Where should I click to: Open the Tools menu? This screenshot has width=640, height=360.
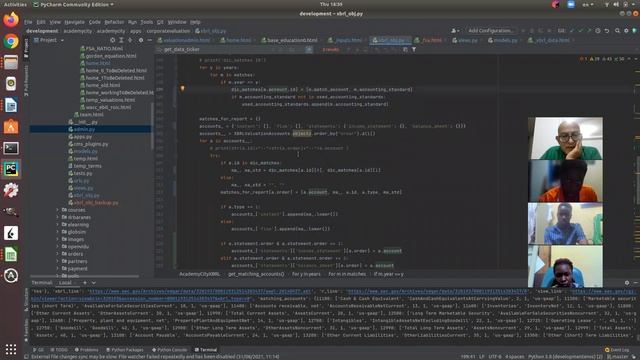[x=146, y=22]
